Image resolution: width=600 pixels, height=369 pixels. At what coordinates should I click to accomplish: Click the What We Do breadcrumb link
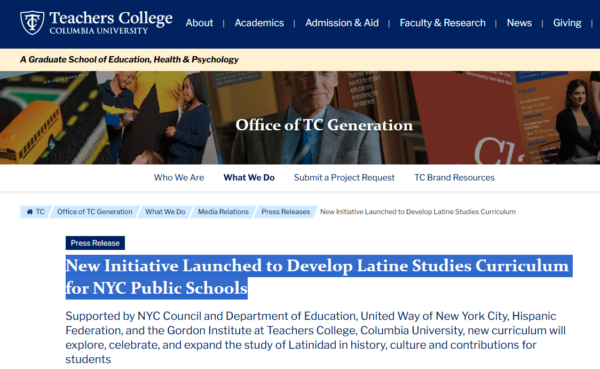tap(165, 212)
